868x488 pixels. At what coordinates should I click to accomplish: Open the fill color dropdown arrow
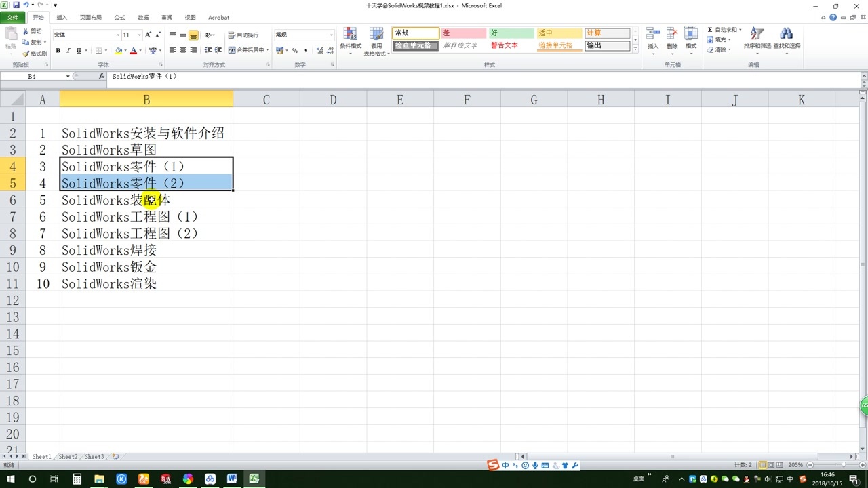(x=125, y=51)
